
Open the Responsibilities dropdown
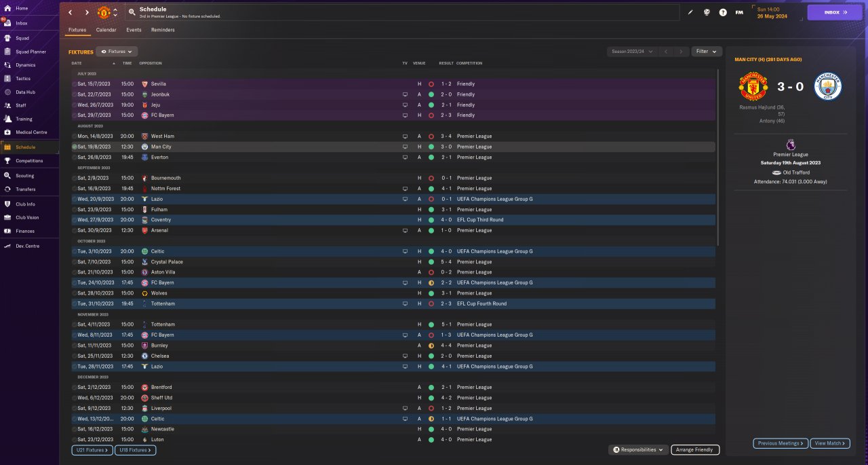638,450
